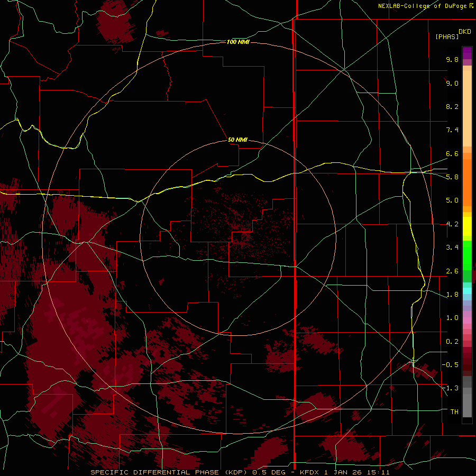Select the -1.3 scale label
Screen dimensions: 476x476
[x=450, y=388]
